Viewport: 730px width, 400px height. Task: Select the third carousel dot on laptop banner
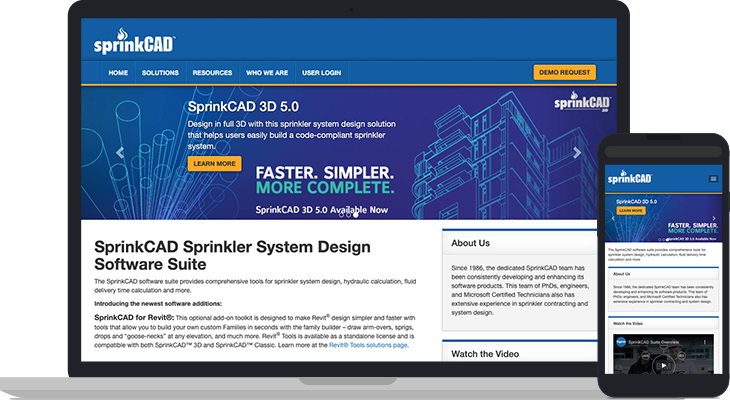click(x=356, y=215)
